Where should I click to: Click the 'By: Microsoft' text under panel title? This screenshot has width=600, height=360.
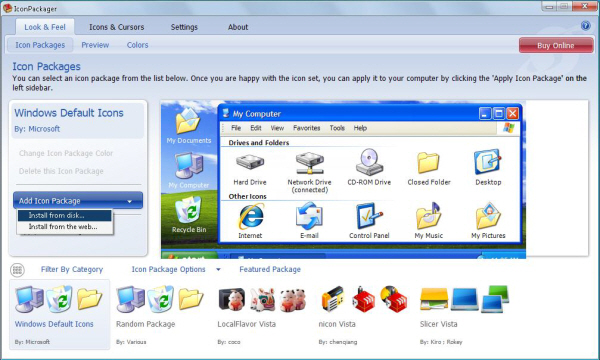tap(37, 129)
